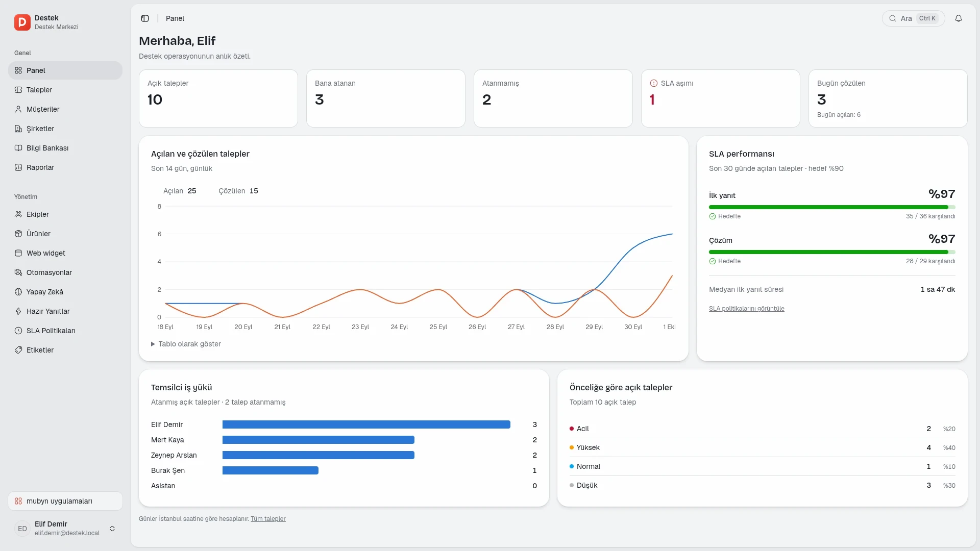Follow the Tüm talepler link

(x=268, y=519)
